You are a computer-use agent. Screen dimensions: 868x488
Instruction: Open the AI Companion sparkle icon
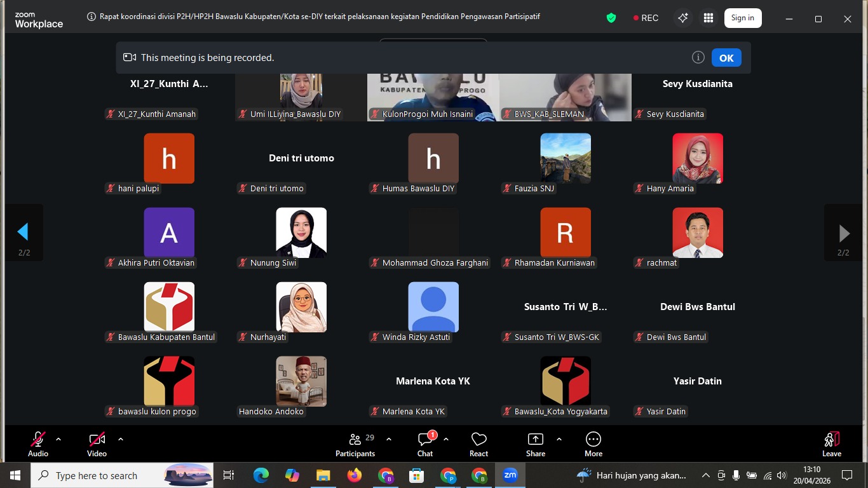click(x=683, y=18)
